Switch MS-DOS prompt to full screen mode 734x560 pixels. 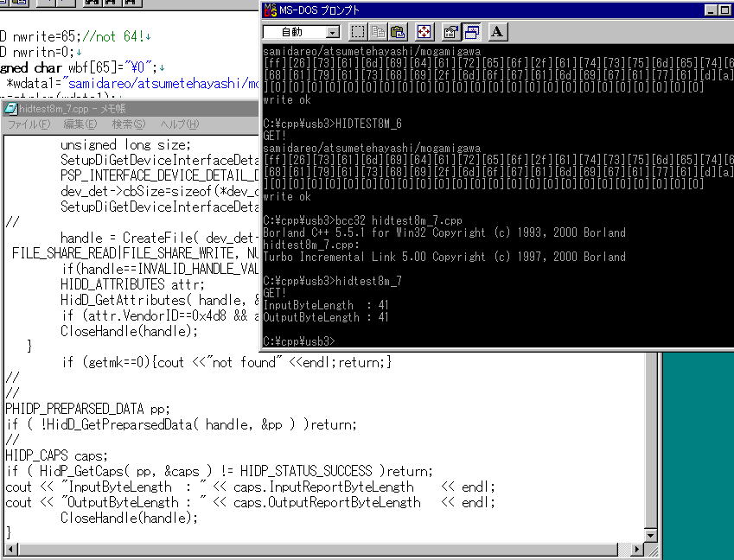(x=424, y=32)
